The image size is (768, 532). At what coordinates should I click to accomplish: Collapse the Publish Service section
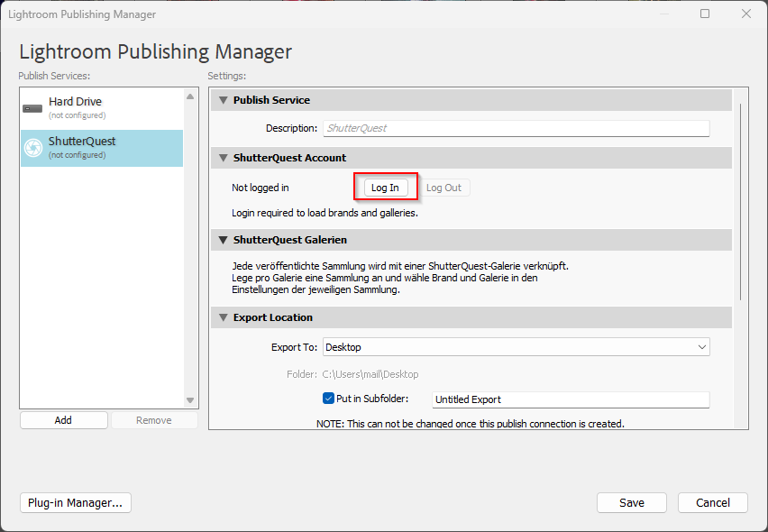pyautogui.click(x=224, y=100)
